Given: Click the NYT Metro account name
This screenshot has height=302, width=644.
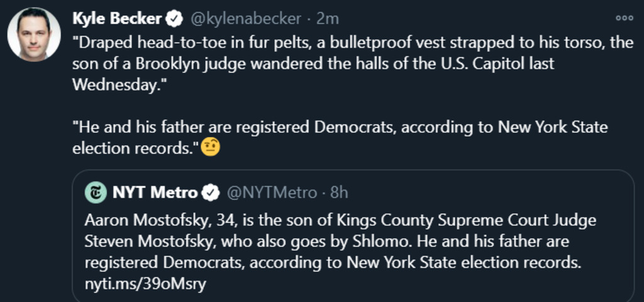Looking at the screenshot, I should click(155, 193).
